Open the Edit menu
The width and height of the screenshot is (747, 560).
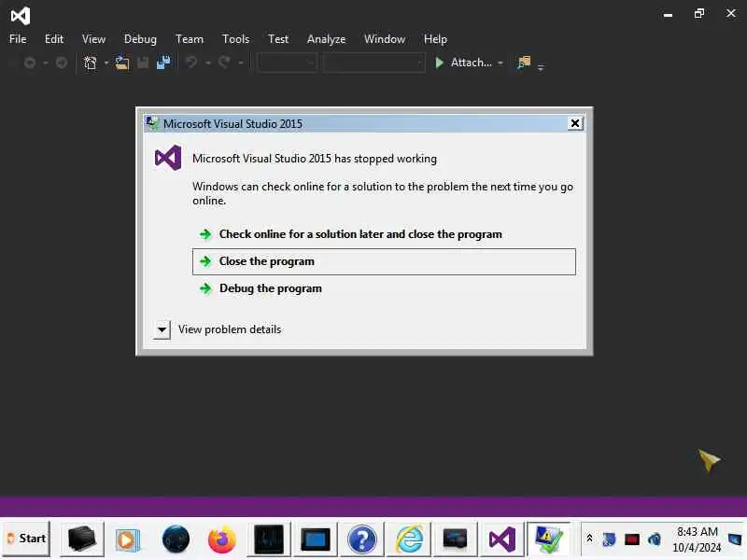[x=54, y=39]
